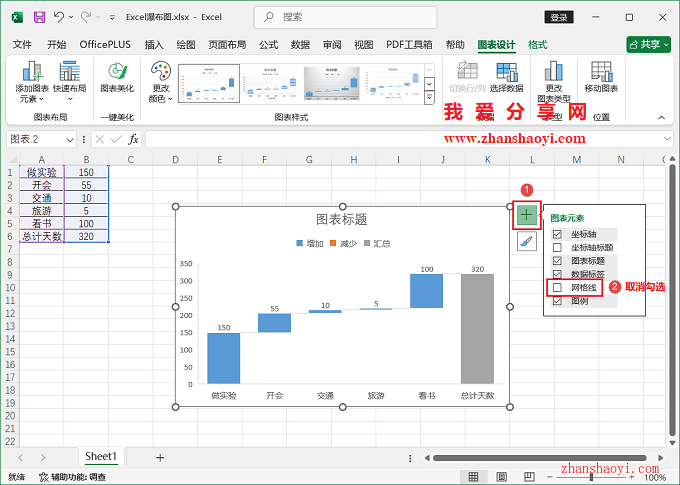Open the 格式 ribbon tab
Image resolution: width=680 pixels, height=485 pixels.
538,45
